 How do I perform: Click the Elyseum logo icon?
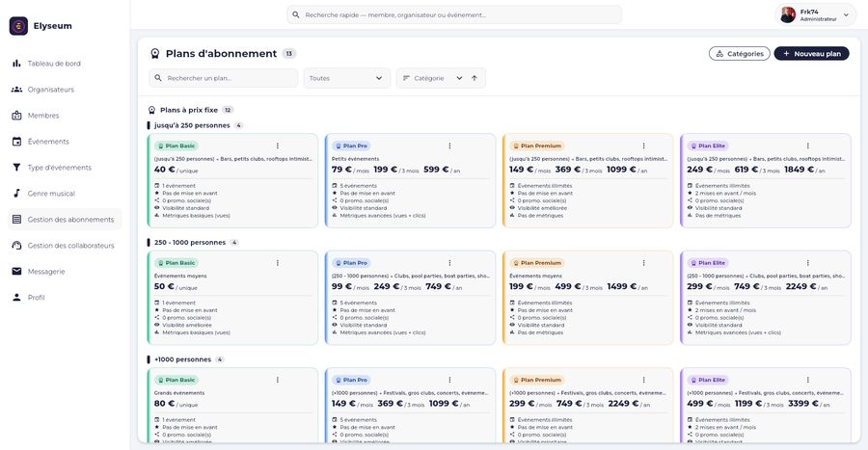pyautogui.click(x=18, y=26)
